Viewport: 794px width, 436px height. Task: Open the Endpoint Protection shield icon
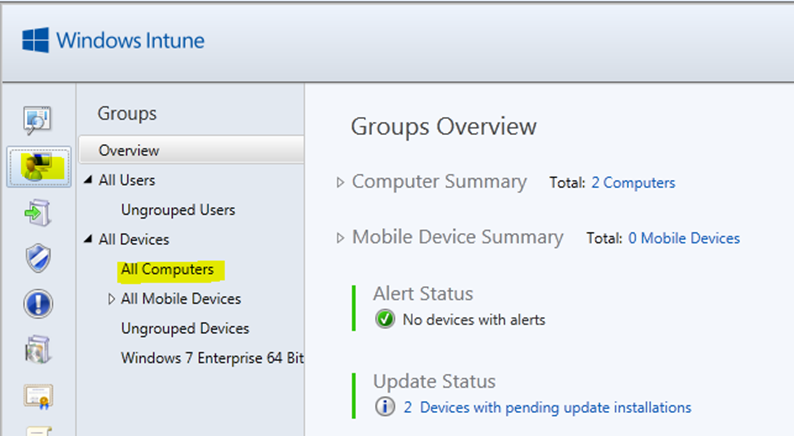click(x=38, y=258)
